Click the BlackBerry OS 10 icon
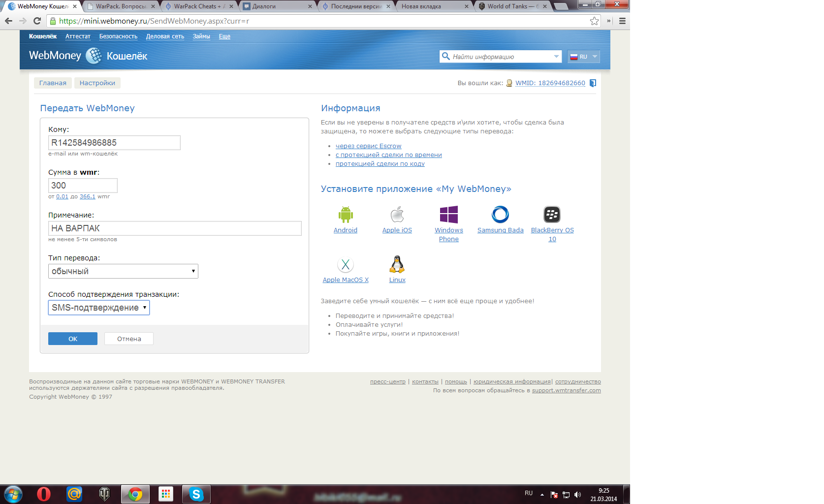Image resolution: width=824 pixels, height=504 pixels. (552, 215)
